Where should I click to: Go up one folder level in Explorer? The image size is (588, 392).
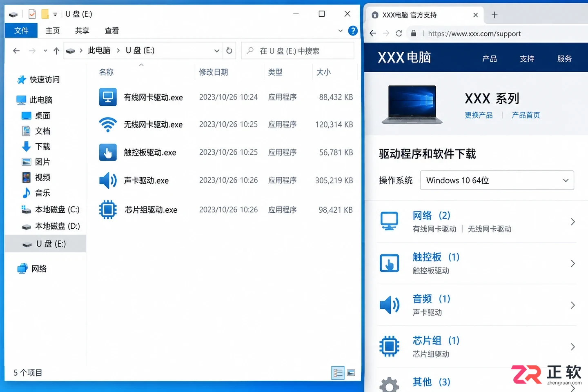[56, 51]
